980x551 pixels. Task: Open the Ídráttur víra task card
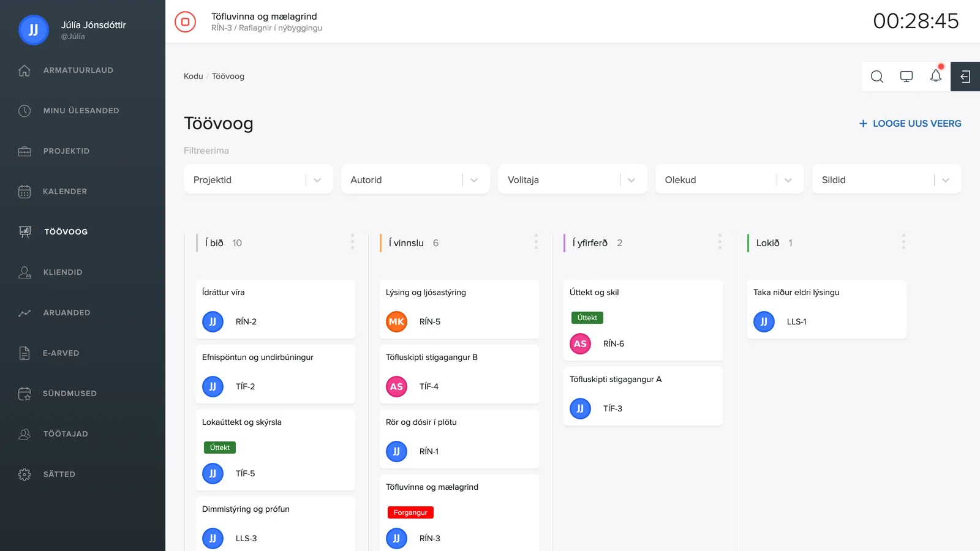[x=276, y=309]
